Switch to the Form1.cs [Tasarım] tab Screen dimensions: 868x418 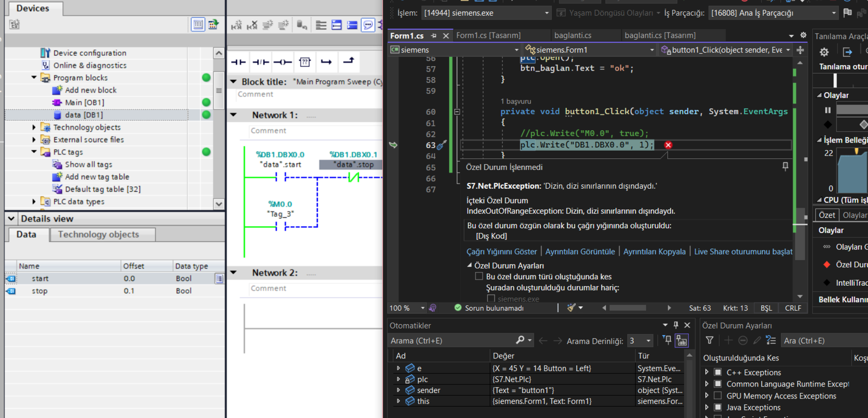[488, 35]
